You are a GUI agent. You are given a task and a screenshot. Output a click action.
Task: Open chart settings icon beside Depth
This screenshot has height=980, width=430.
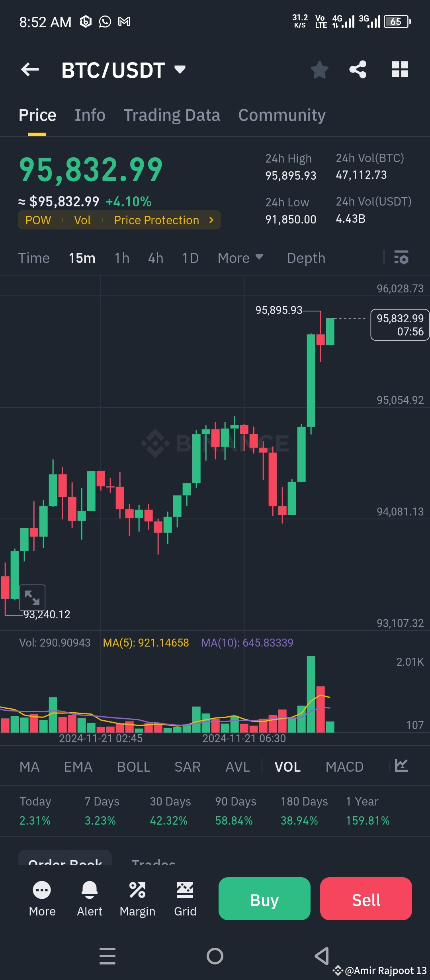point(402,258)
